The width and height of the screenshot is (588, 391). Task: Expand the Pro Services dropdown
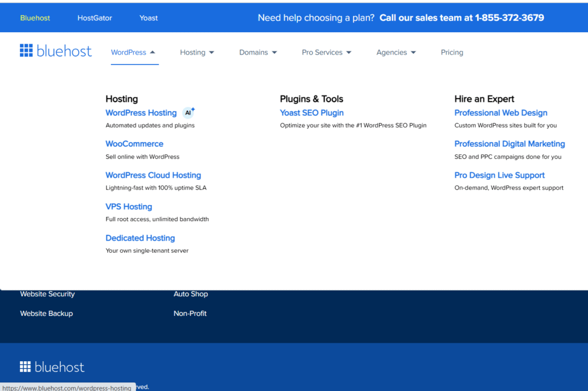coord(326,52)
